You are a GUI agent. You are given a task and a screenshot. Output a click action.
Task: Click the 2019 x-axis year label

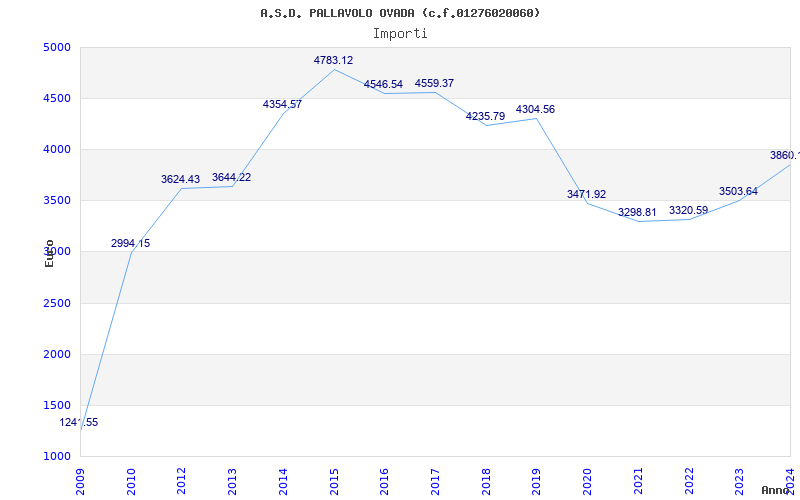pos(537,482)
